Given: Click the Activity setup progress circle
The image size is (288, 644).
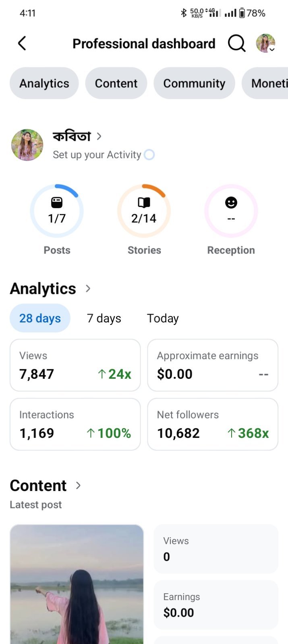Looking at the screenshot, I should [149, 155].
